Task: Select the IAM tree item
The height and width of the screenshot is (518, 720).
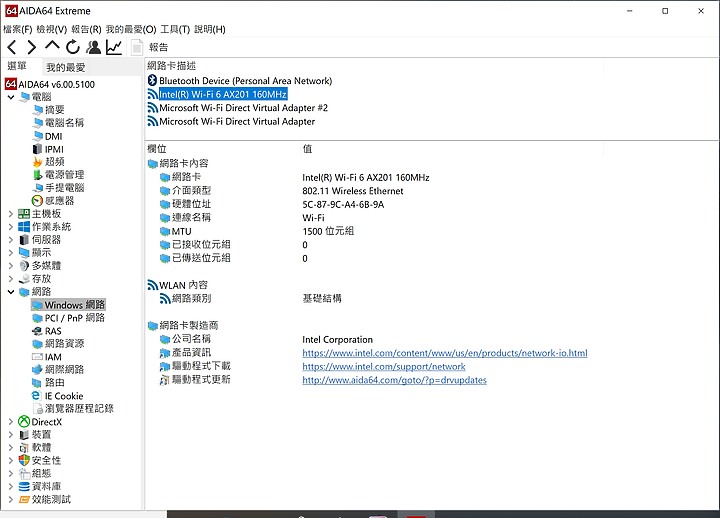Action: [x=47, y=357]
